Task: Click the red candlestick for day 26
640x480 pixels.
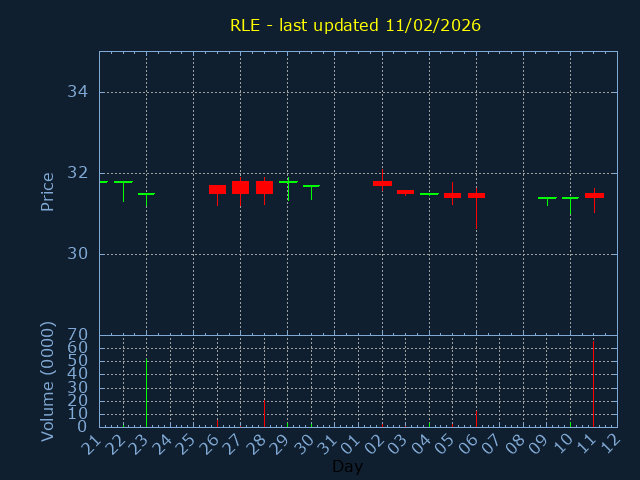Action: pyautogui.click(x=217, y=189)
